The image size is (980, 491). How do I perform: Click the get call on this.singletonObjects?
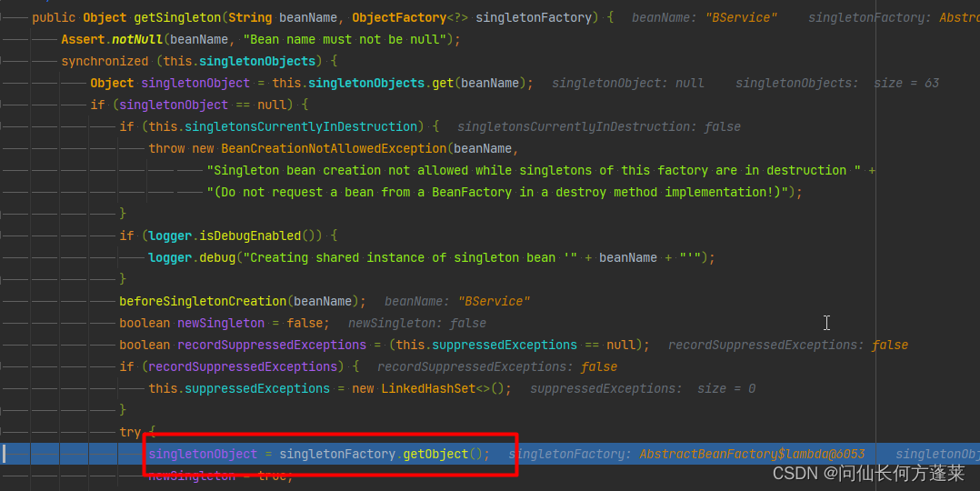[443, 83]
